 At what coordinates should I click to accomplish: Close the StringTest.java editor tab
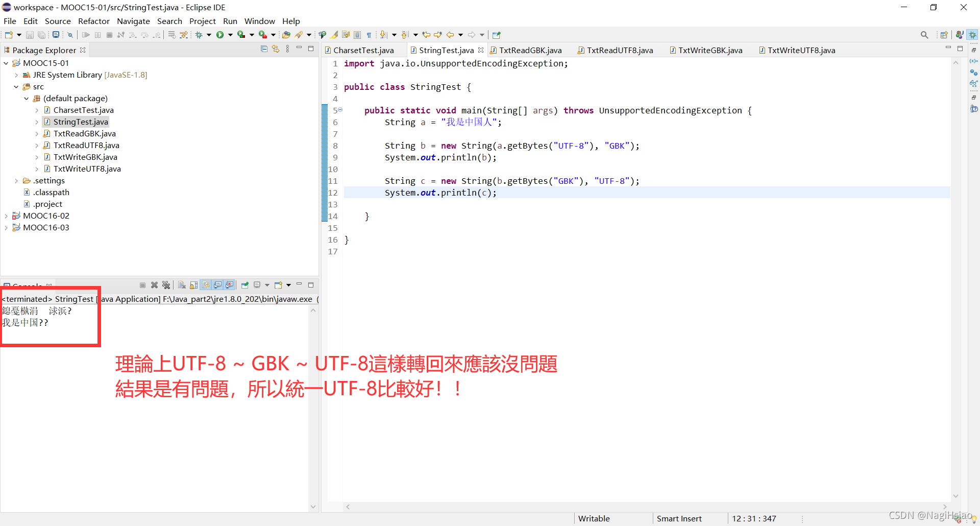[481, 50]
